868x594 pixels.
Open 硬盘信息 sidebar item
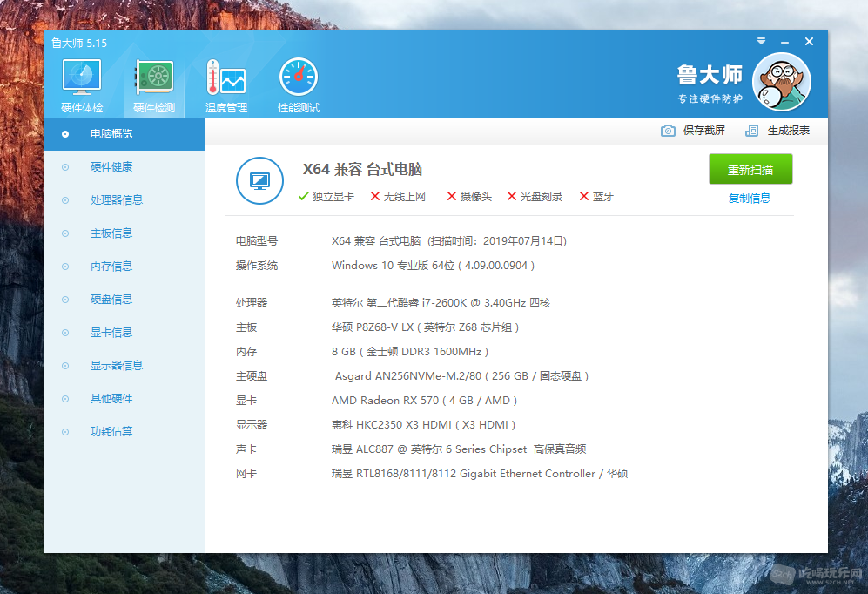124,300
